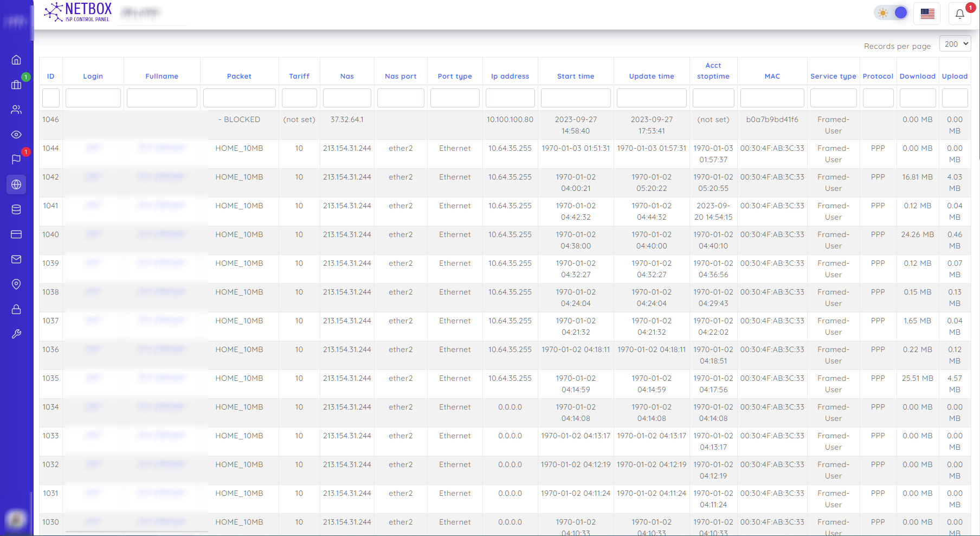Open the Records per page dropdown
The image size is (980, 536).
click(x=955, y=44)
